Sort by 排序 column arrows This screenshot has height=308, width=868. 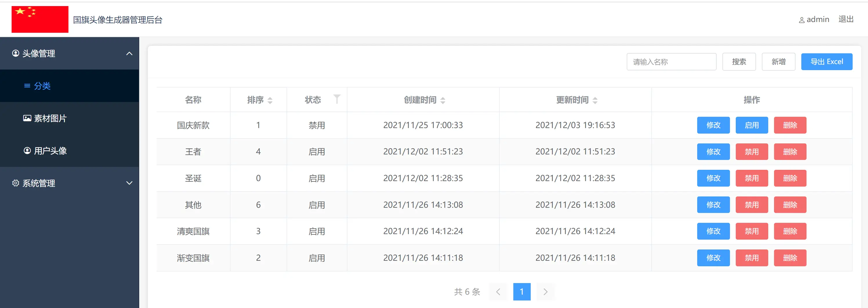[270, 100]
